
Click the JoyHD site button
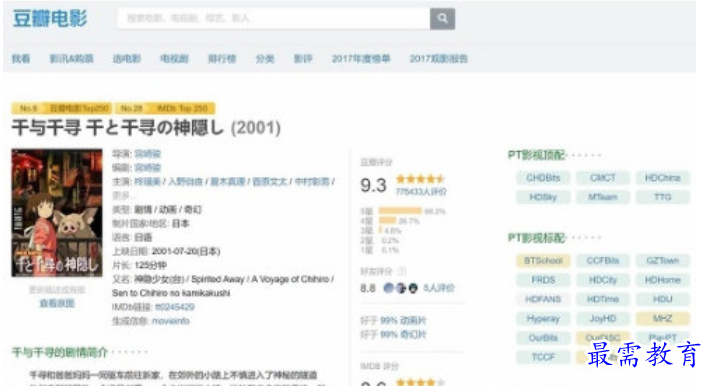(x=603, y=319)
